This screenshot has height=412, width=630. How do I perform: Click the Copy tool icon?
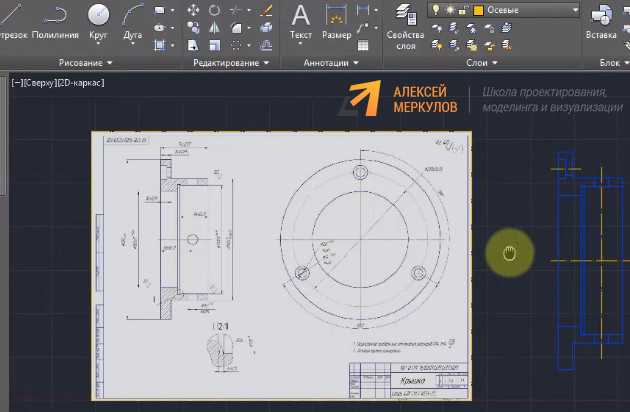click(x=193, y=28)
